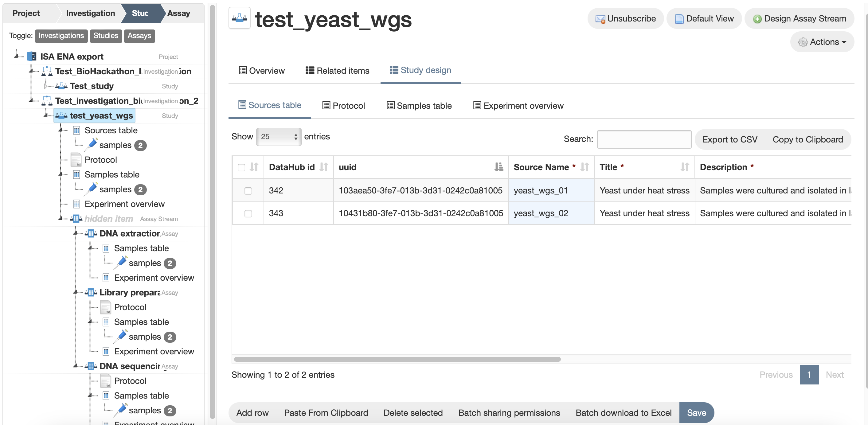
Task: Click the Protocol document icon under Library preparation
Action: pos(106,307)
